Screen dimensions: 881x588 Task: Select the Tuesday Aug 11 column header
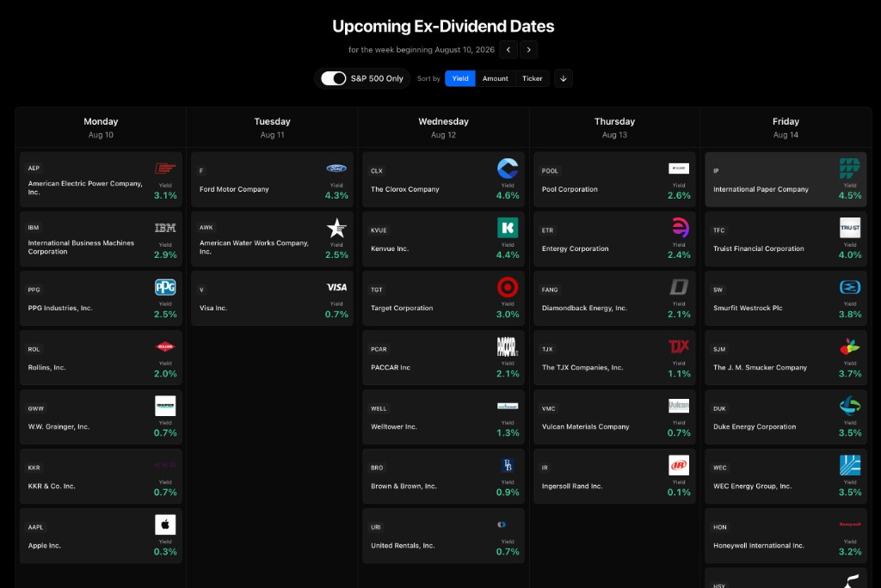tap(272, 127)
